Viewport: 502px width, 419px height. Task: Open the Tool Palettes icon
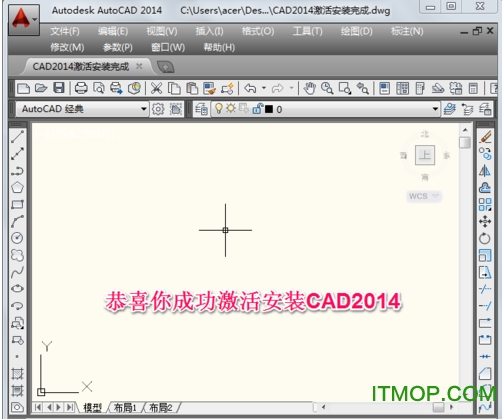(420, 88)
